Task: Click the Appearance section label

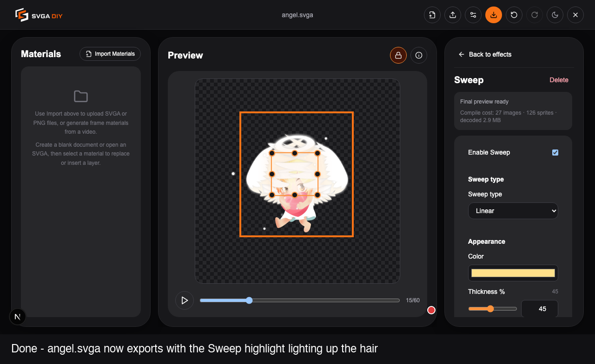Action: click(487, 241)
